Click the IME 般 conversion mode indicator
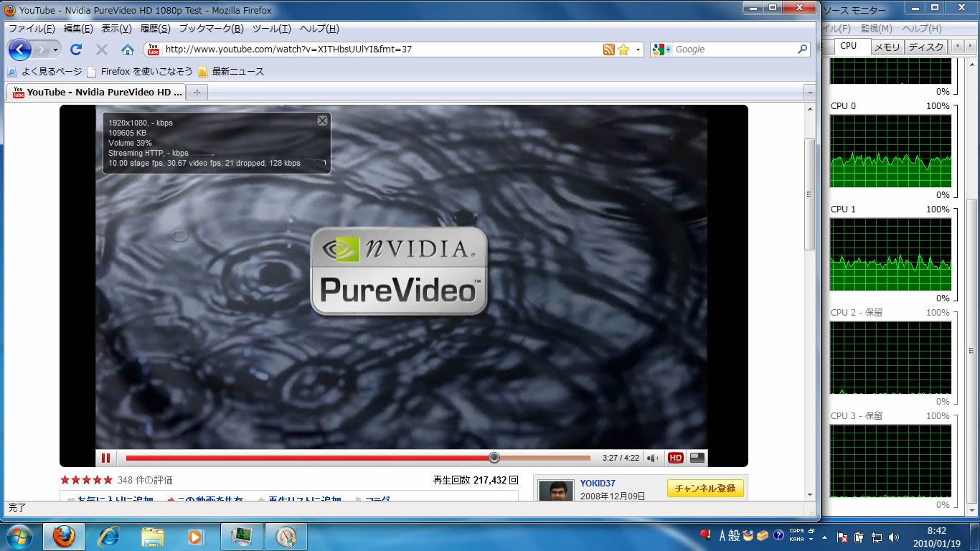 click(734, 536)
